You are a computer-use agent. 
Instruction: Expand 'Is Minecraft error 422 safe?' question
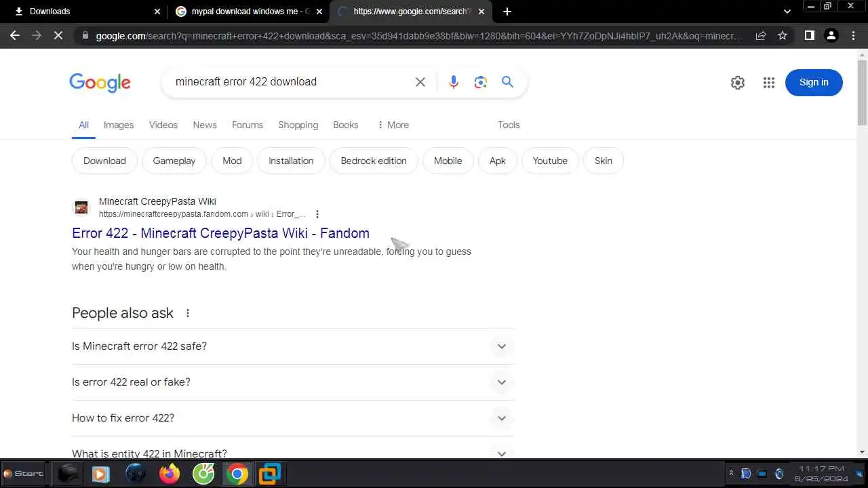293,346
